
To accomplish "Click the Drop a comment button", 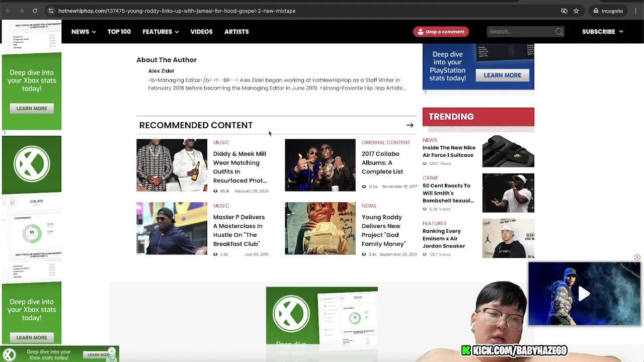I will tap(441, 32).
